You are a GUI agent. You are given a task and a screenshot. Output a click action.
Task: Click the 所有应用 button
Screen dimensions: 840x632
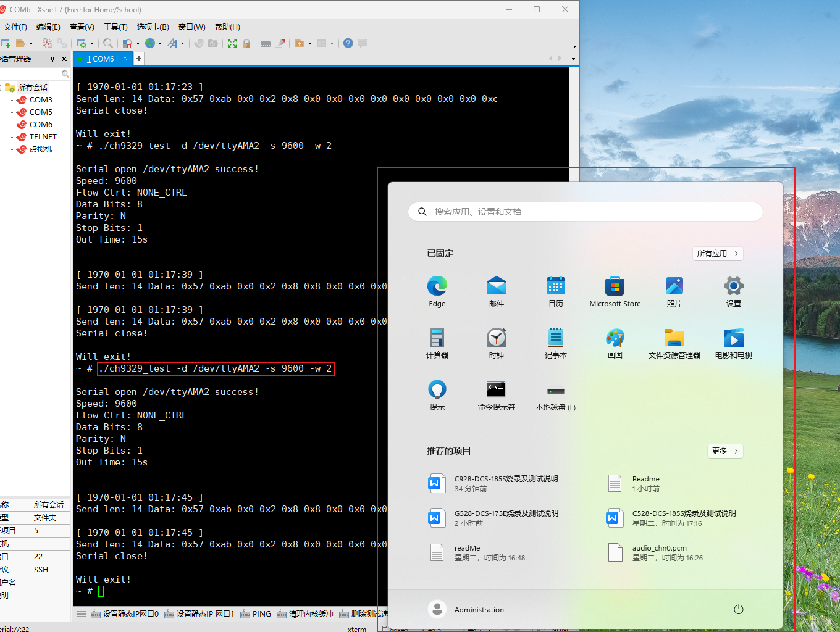718,254
